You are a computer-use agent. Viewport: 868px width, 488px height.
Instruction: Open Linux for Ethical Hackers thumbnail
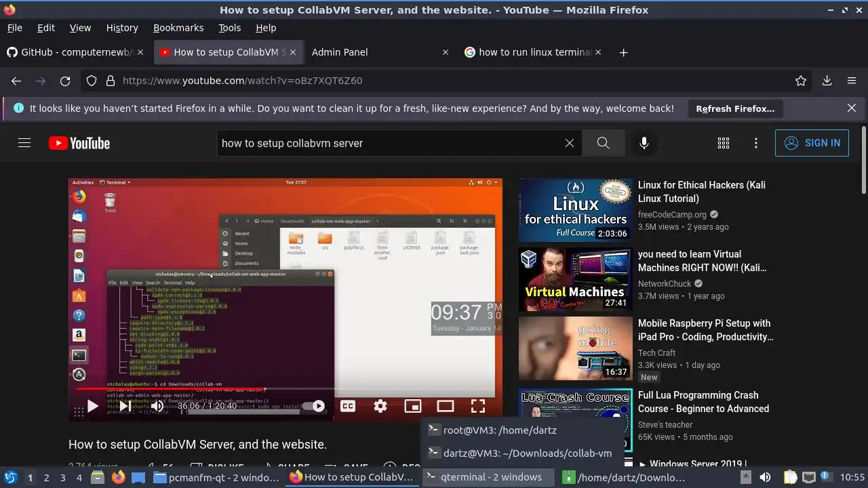click(x=576, y=210)
